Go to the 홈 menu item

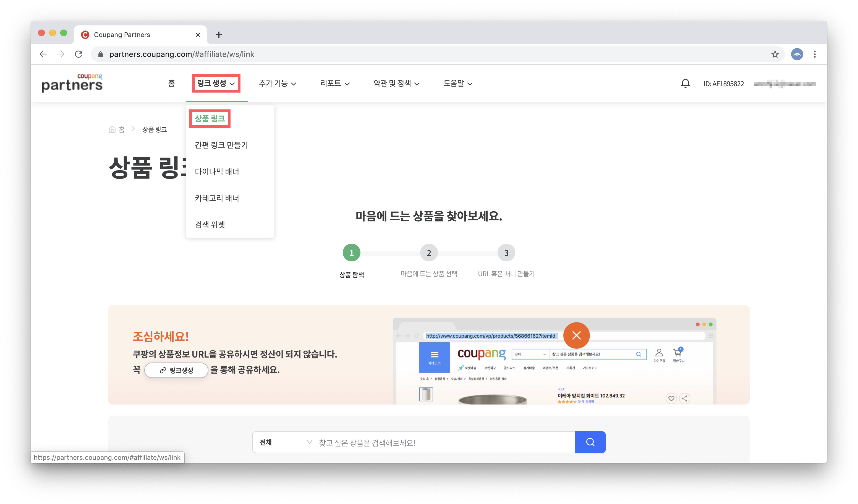171,83
